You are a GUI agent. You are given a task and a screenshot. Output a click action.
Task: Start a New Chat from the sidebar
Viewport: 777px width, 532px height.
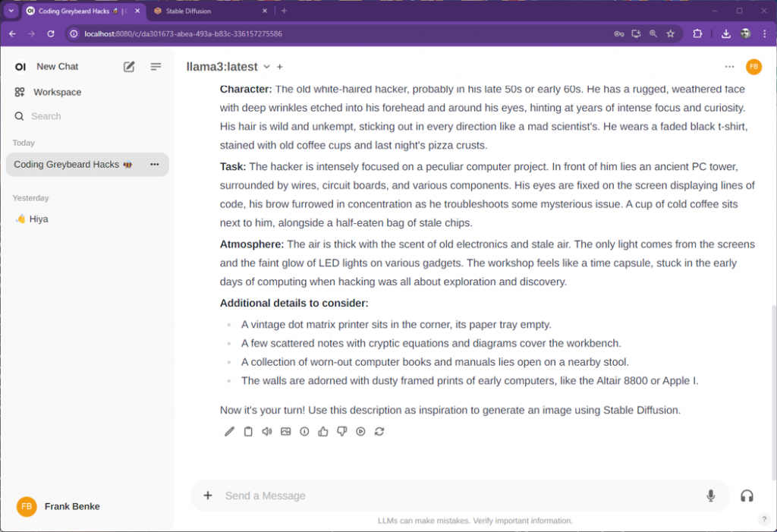pos(57,67)
